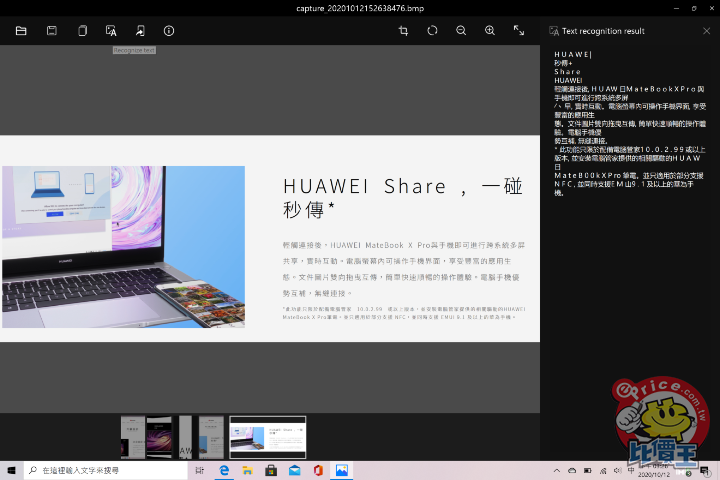Open Task View from the taskbar
This screenshot has width=720, height=480.
point(200,470)
